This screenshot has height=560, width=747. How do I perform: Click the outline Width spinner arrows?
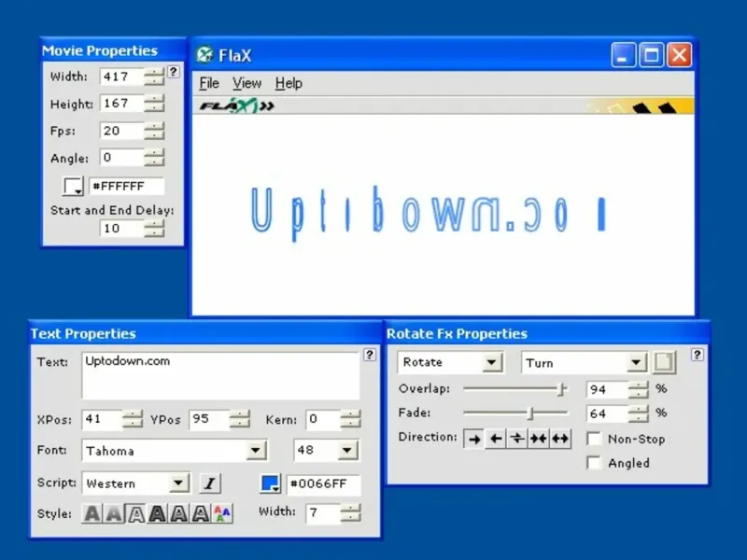pyautogui.click(x=351, y=512)
